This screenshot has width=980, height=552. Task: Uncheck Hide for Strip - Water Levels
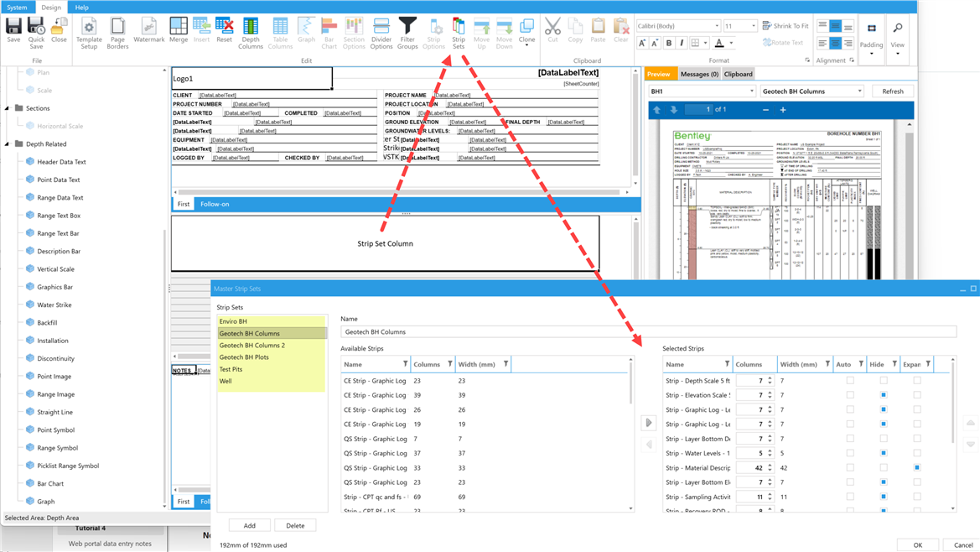(883, 453)
